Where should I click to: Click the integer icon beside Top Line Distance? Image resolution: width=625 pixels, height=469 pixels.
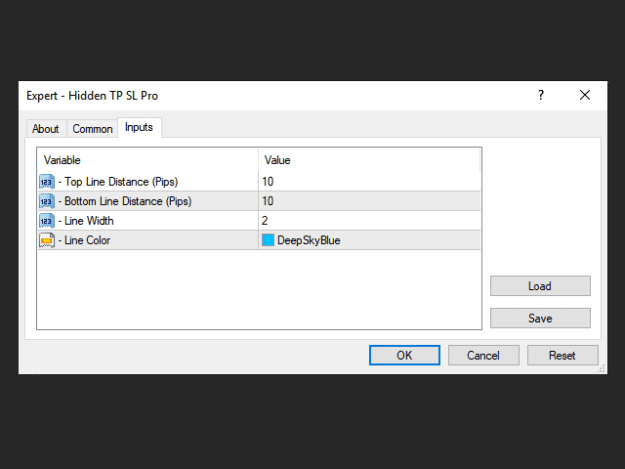click(47, 182)
